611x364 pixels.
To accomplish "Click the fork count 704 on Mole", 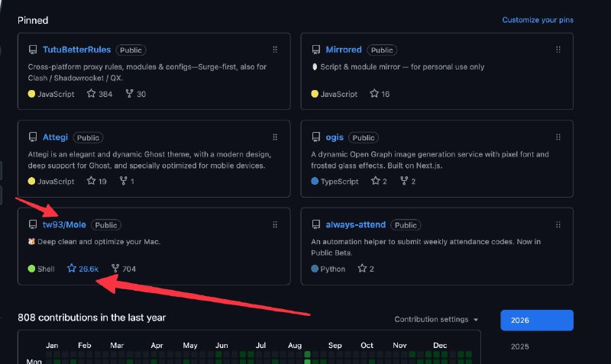I will [x=130, y=269].
